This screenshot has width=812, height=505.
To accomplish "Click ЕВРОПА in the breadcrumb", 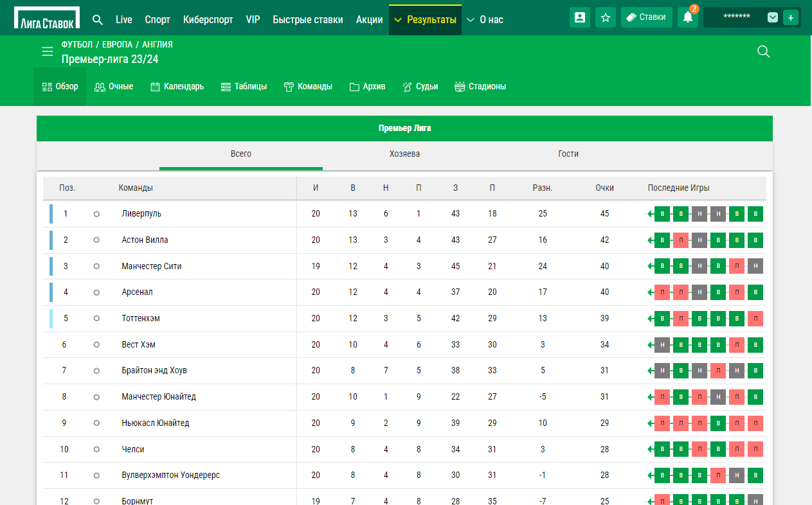I will coord(117,45).
